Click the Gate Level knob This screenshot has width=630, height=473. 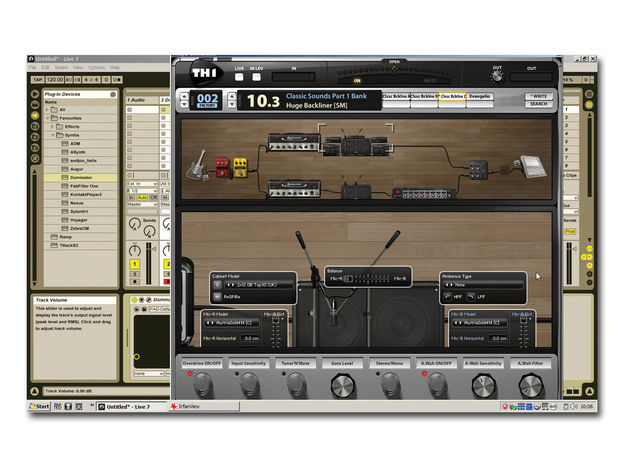[342, 385]
